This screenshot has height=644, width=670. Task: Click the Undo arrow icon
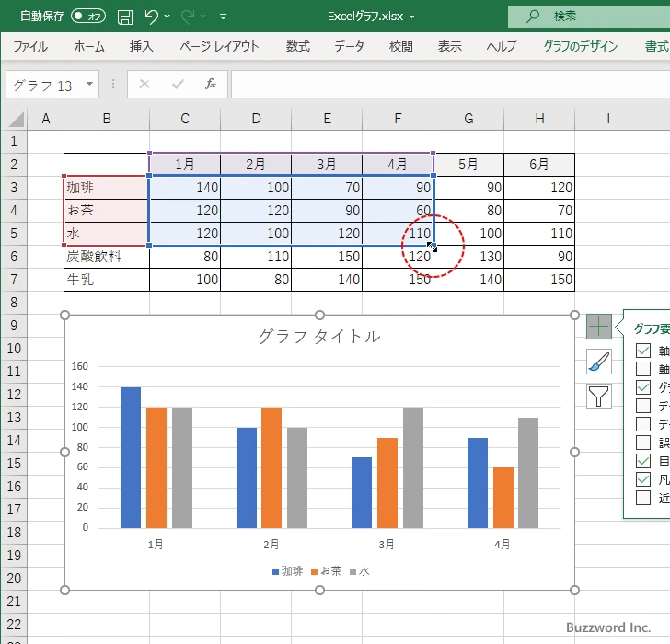pos(152,17)
